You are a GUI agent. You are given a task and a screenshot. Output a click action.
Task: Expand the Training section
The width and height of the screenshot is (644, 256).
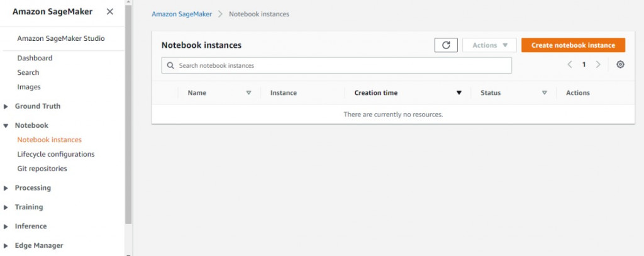[5, 208]
